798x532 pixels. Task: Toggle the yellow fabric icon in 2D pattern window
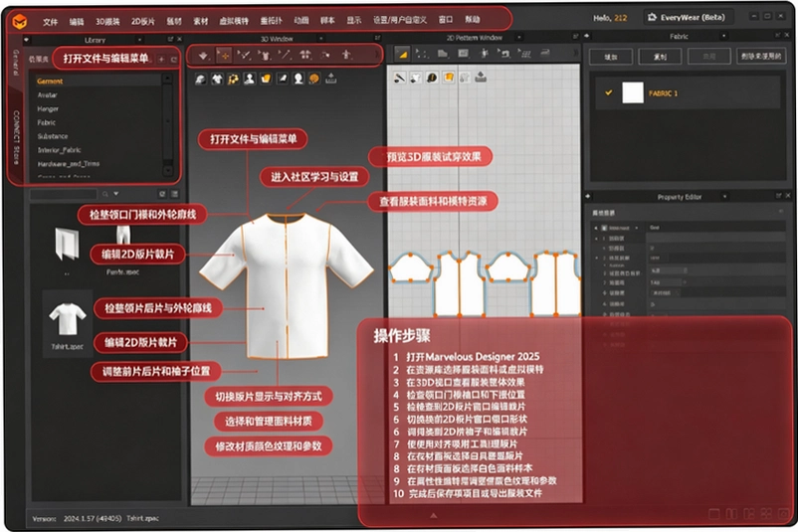coord(449,78)
